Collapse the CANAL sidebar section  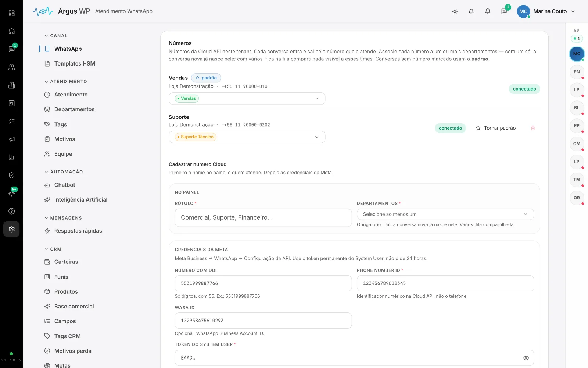point(56,36)
